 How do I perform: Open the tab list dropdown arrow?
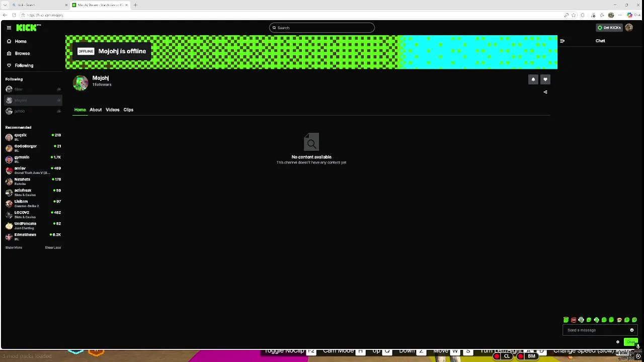pyautogui.click(x=5, y=5)
